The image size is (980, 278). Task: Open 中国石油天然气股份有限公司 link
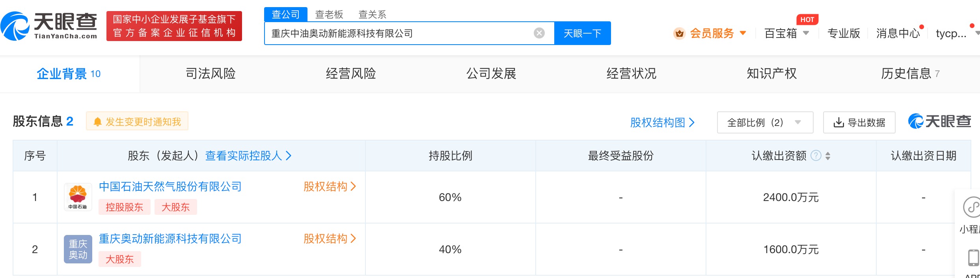(170, 186)
